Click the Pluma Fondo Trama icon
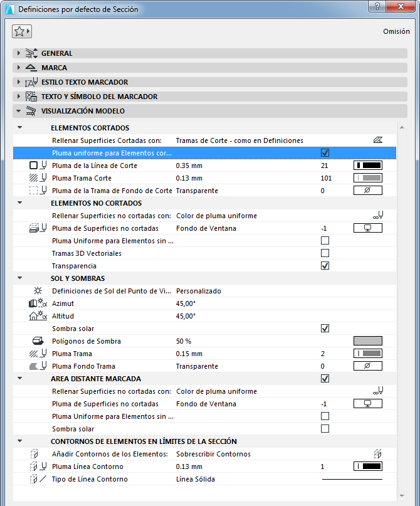 click(x=38, y=366)
